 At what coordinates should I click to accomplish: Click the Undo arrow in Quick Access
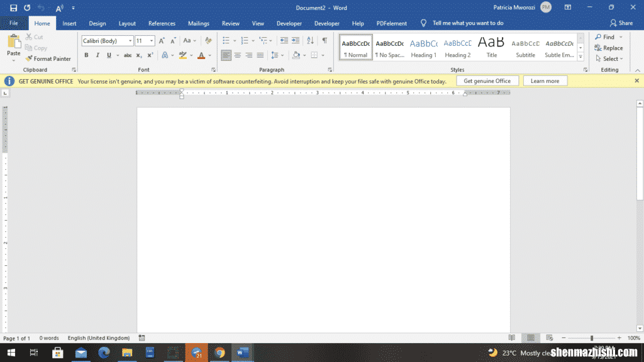(41, 8)
